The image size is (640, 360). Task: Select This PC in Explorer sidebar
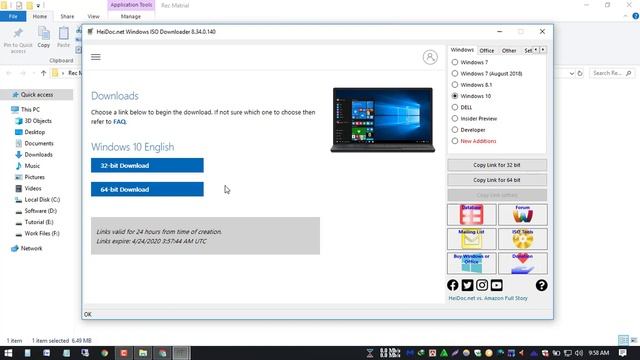pyautogui.click(x=30, y=109)
